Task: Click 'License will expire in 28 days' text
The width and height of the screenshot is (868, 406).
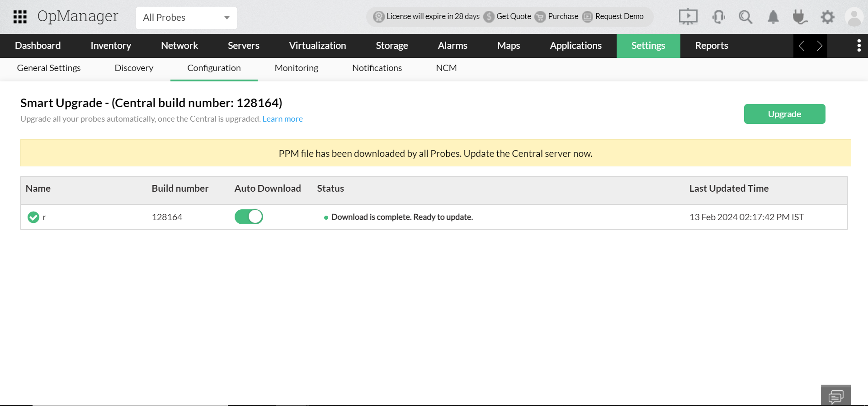Action: point(433,16)
